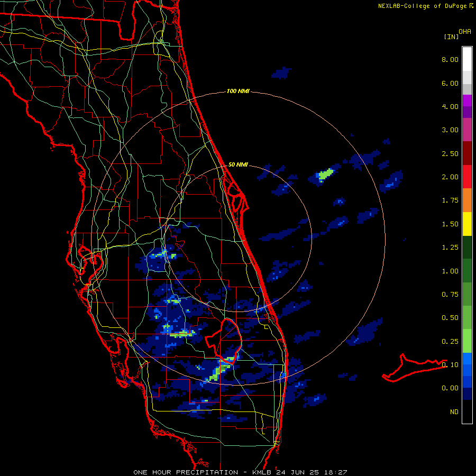Click the ND legend label

pyautogui.click(x=454, y=412)
